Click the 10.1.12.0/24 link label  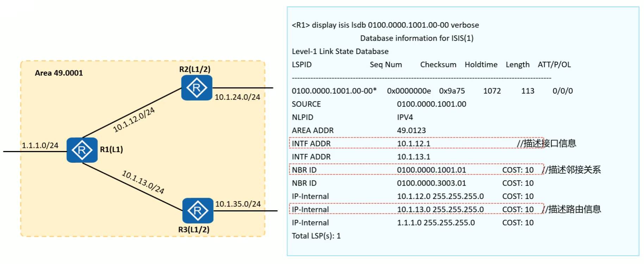click(134, 120)
